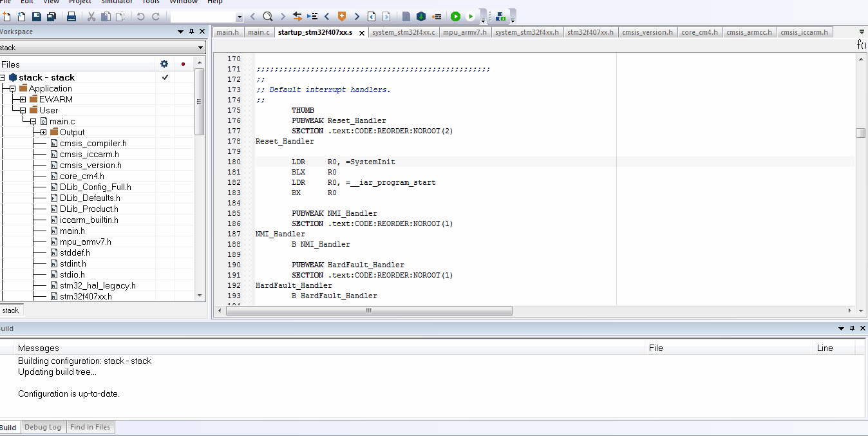
Task: Click the Find magnifier icon
Action: pyautogui.click(x=267, y=16)
